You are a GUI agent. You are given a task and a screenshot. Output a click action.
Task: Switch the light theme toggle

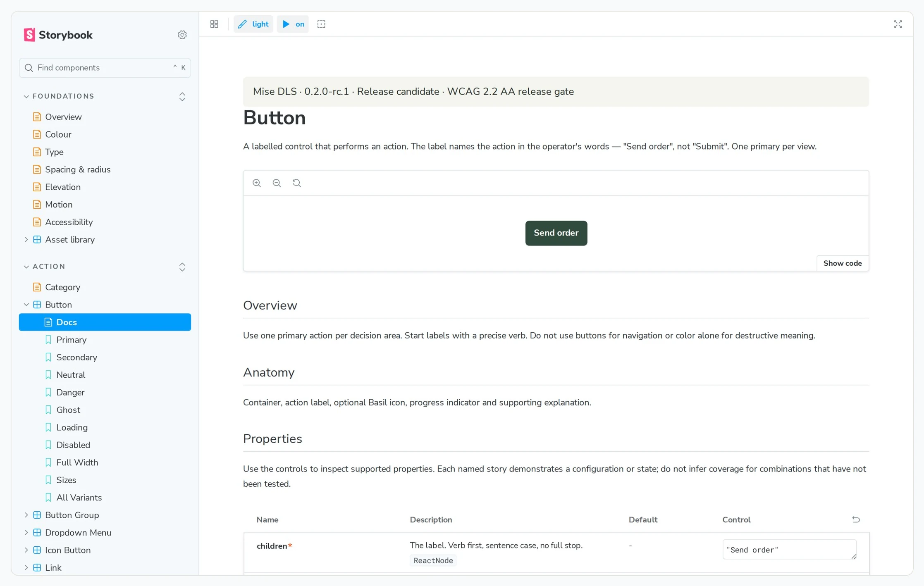(253, 24)
